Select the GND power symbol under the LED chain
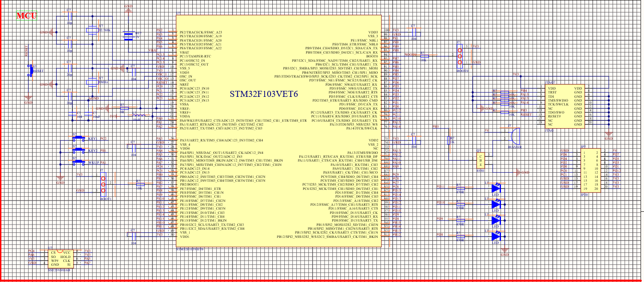The image size is (644, 282). (505, 251)
